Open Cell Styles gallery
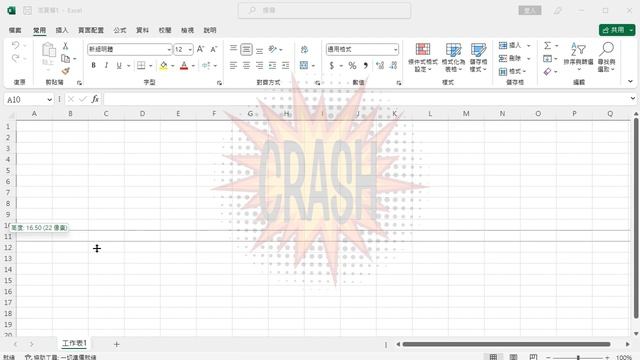Image resolution: width=640 pixels, height=360 pixels. click(478, 57)
